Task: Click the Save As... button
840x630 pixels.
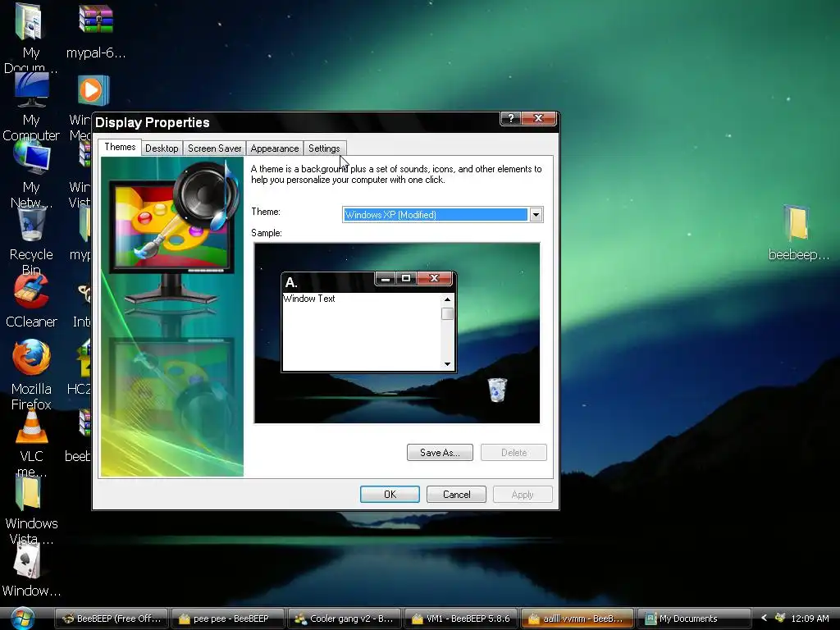Action: [x=440, y=453]
